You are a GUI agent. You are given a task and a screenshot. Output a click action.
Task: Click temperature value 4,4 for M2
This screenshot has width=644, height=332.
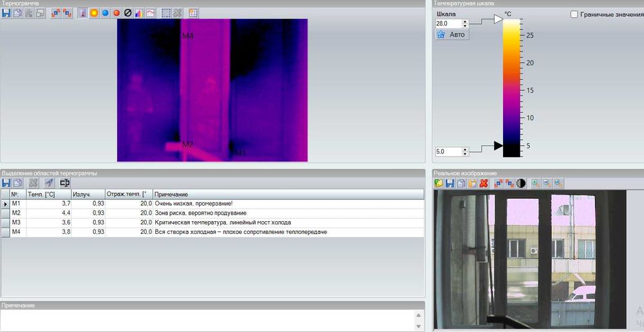pyautogui.click(x=66, y=213)
